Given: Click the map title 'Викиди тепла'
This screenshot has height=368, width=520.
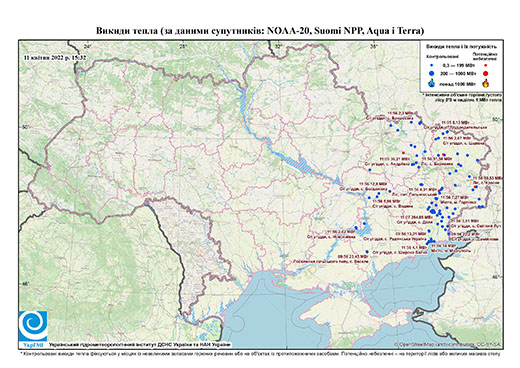Looking at the screenshot, I should 127,31.
